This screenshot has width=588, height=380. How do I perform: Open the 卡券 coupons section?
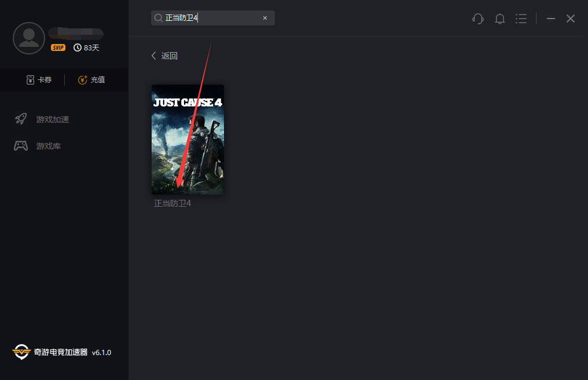(39, 79)
